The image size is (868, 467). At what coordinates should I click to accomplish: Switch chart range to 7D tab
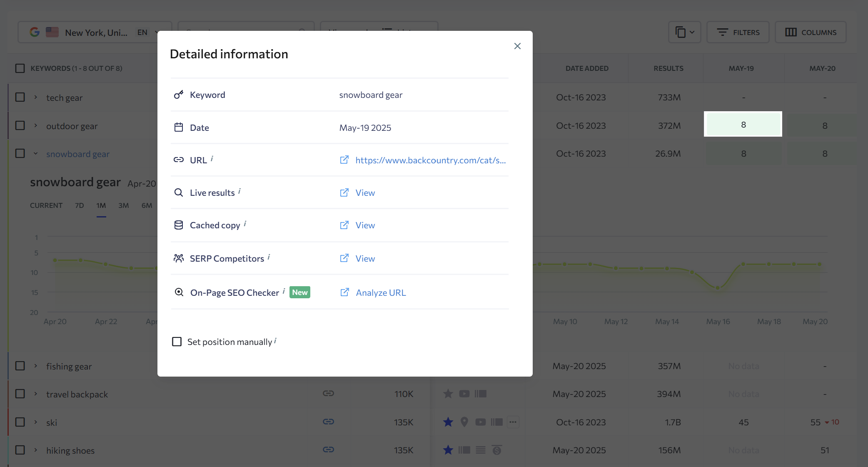[x=79, y=205]
